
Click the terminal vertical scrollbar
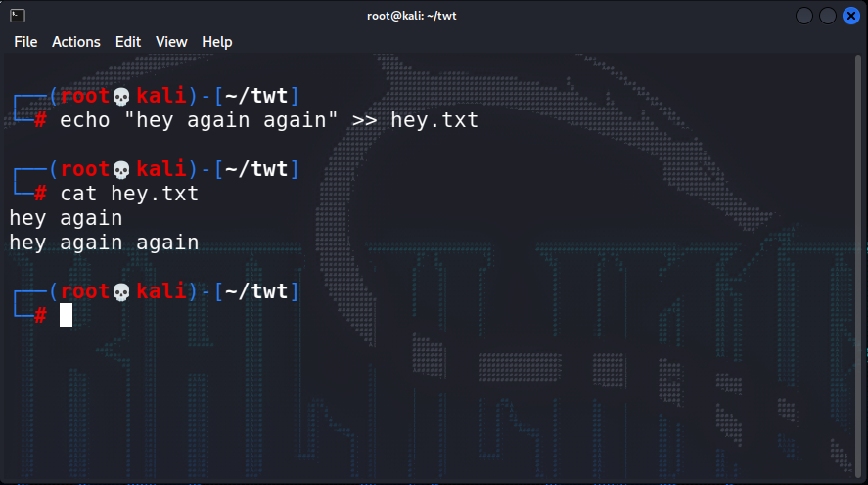point(858,265)
